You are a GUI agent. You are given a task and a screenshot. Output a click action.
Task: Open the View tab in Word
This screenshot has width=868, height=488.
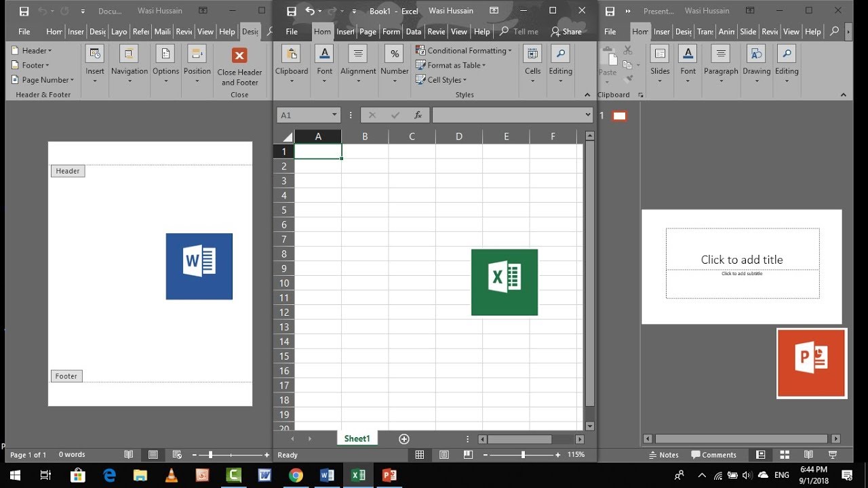tap(205, 32)
